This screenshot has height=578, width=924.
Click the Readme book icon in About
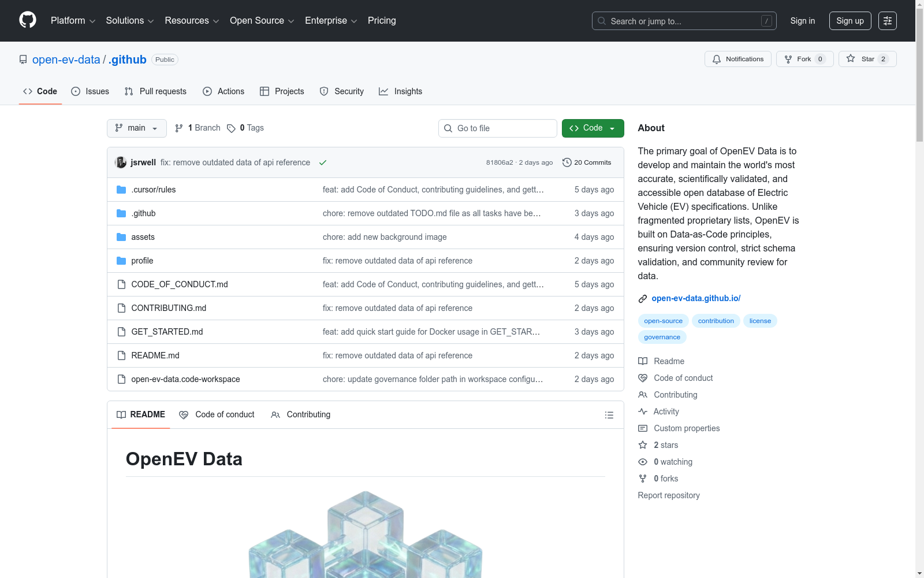643,361
